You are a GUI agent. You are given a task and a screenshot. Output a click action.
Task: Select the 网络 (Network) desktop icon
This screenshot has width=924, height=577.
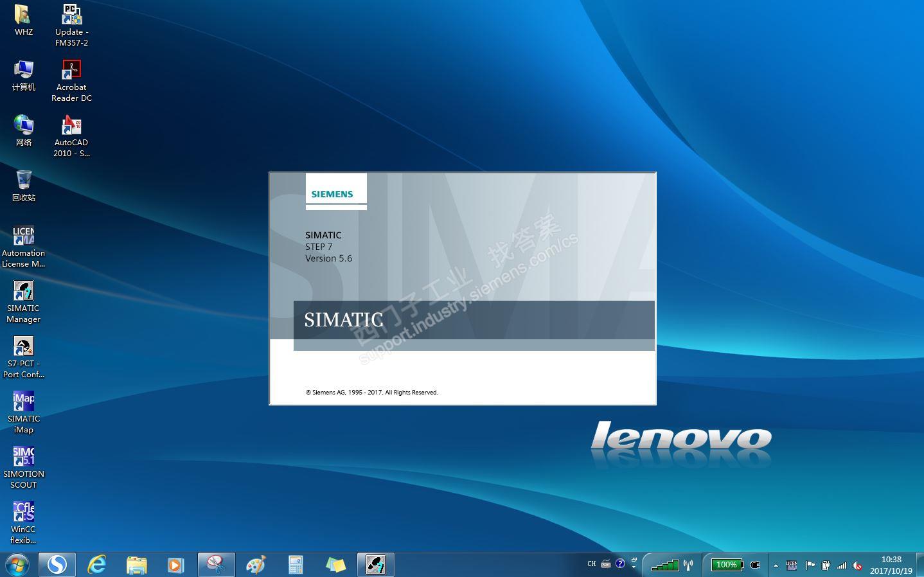24,130
